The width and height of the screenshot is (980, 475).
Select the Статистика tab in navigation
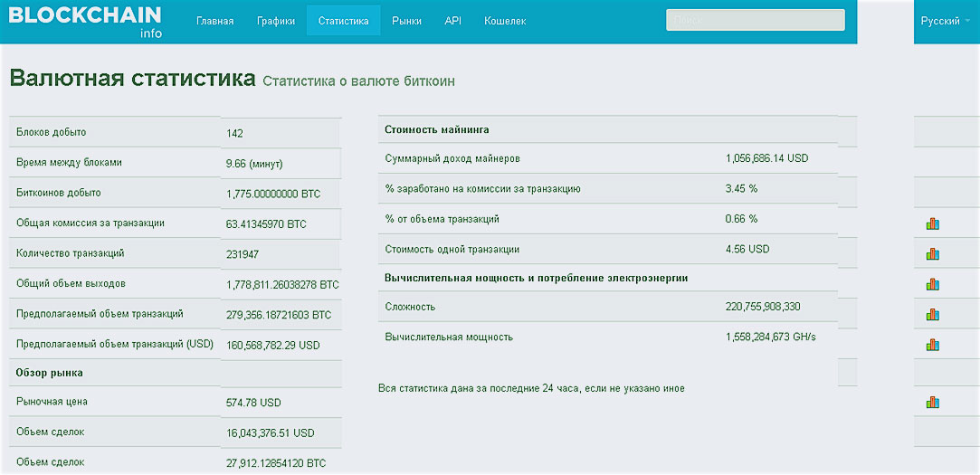click(x=343, y=21)
